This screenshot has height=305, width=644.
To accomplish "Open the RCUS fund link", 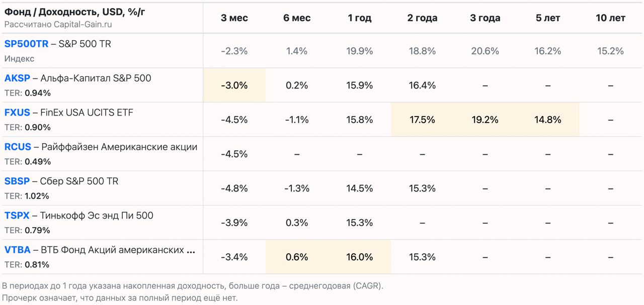I will point(18,147).
